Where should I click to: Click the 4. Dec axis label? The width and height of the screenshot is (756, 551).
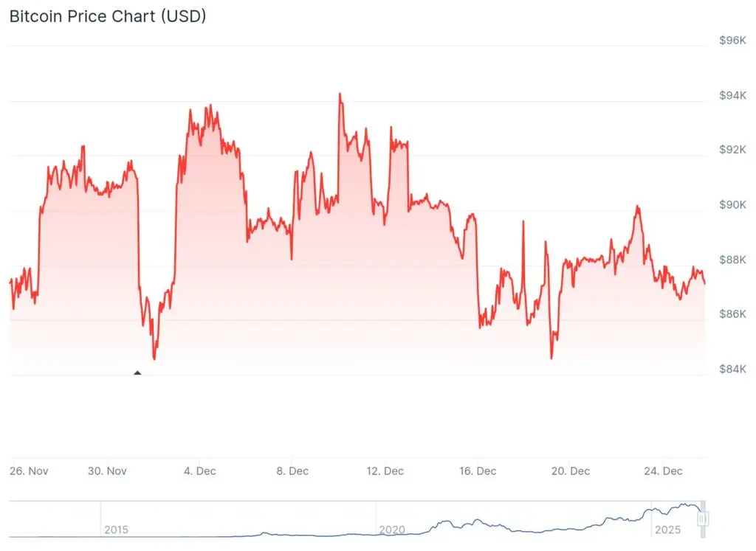click(x=200, y=471)
